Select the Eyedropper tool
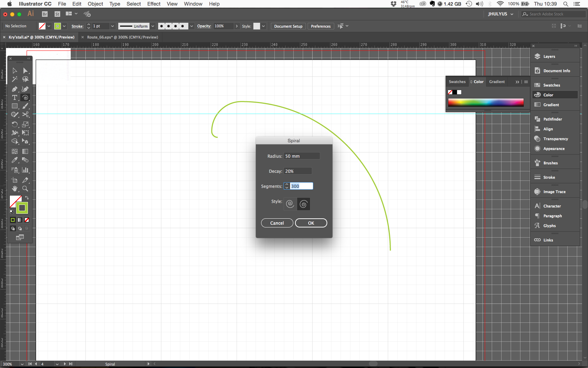Screen dimensions: 588x368 (x=15, y=160)
